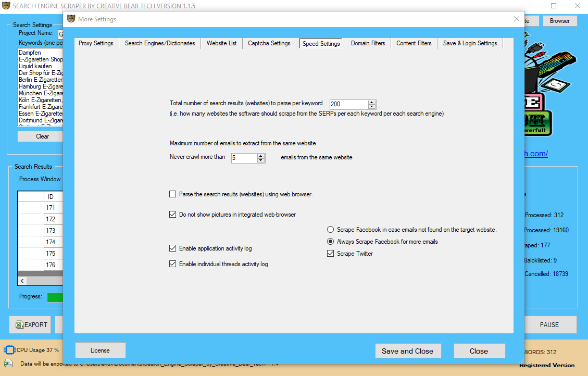Image resolution: width=588 pixels, height=376 pixels.
Task: Switch to Search Engines/Dictionaries tab
Action: pos(160,44)
